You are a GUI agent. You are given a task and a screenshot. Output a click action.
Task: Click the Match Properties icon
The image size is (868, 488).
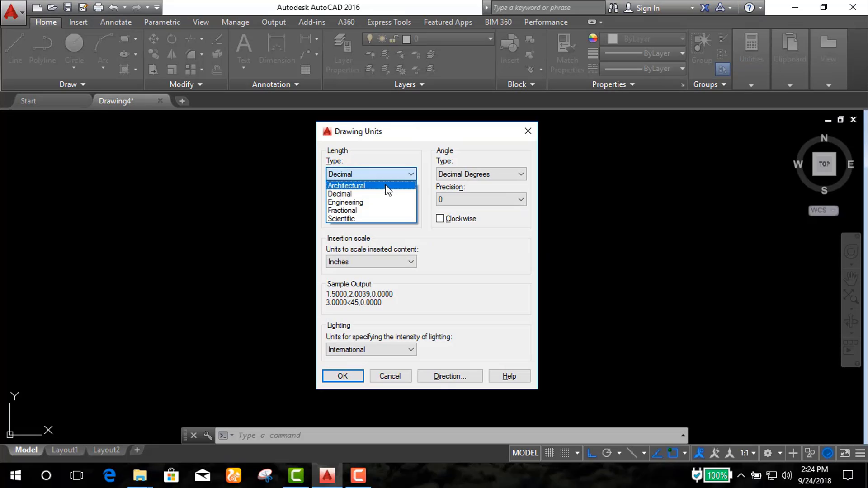point(566,44)
